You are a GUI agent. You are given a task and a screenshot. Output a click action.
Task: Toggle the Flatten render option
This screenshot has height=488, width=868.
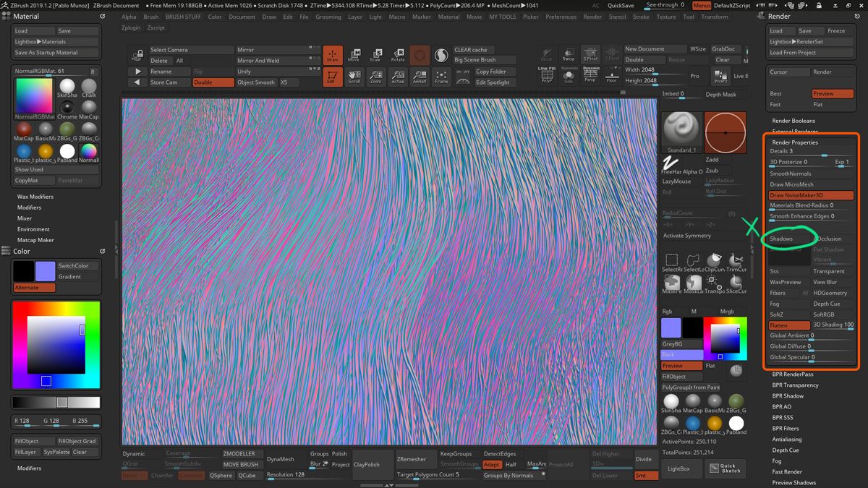789,325
